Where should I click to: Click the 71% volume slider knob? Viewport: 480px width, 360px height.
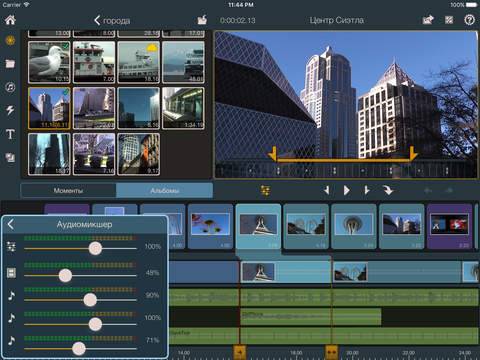[79, 349]
